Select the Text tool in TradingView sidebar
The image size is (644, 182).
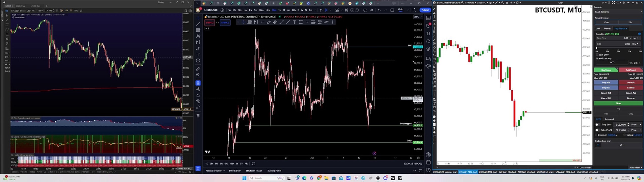pyautogui.click(x=198, y=54)
